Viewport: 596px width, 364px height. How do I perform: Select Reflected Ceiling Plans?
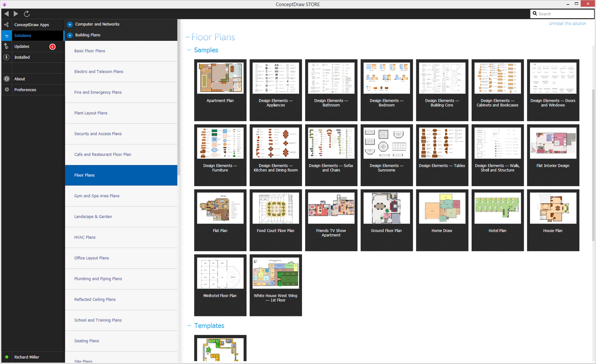coord(121,300)
